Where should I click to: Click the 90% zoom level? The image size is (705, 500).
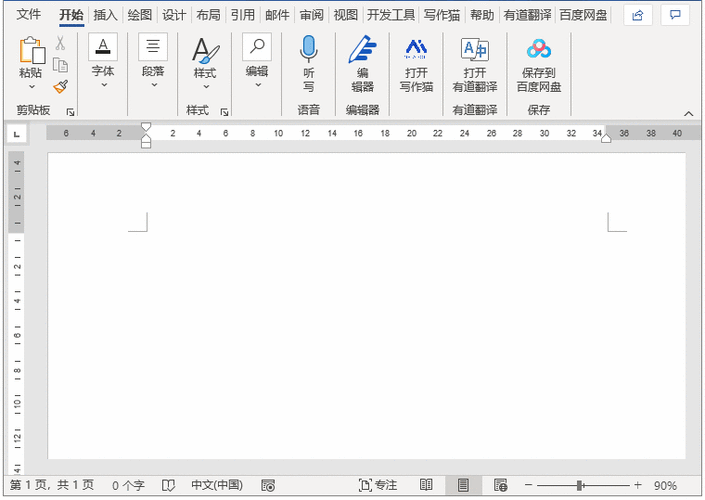coord(665,485)
